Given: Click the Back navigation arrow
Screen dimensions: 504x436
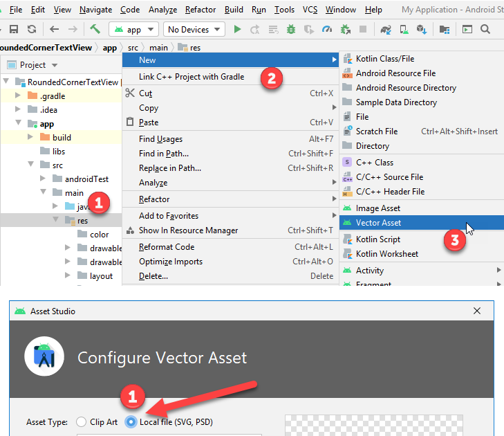Looking at the screenshot, I should pos(55,29).
